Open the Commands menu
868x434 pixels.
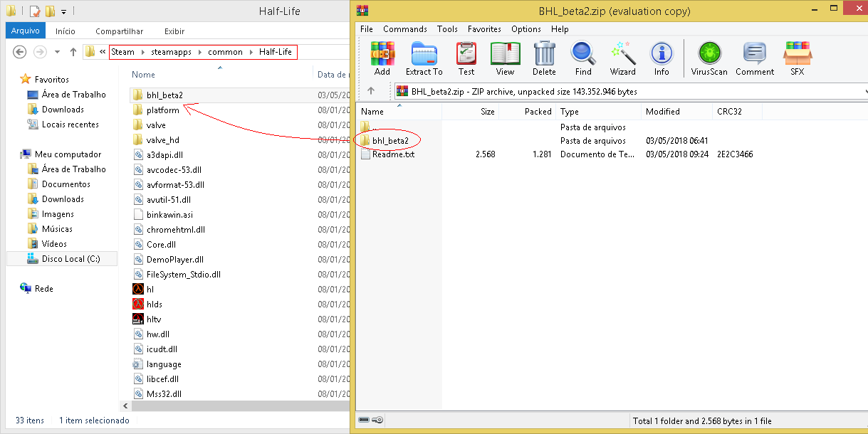pyautogui.click(x=405, y=29)
